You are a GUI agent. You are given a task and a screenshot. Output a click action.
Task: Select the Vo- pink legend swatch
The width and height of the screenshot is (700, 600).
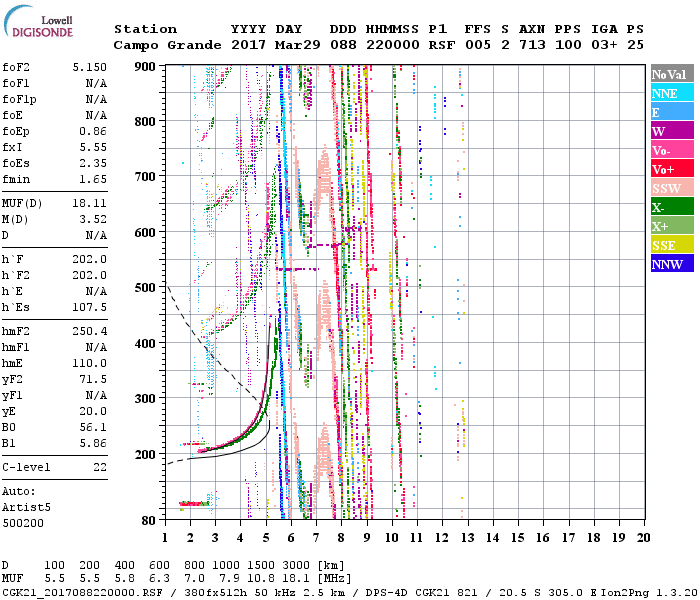[x=672, y=150]
